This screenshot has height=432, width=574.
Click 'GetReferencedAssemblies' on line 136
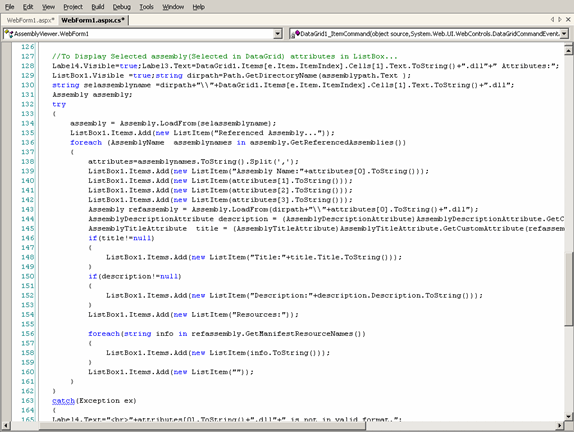(x=342, y=142)
